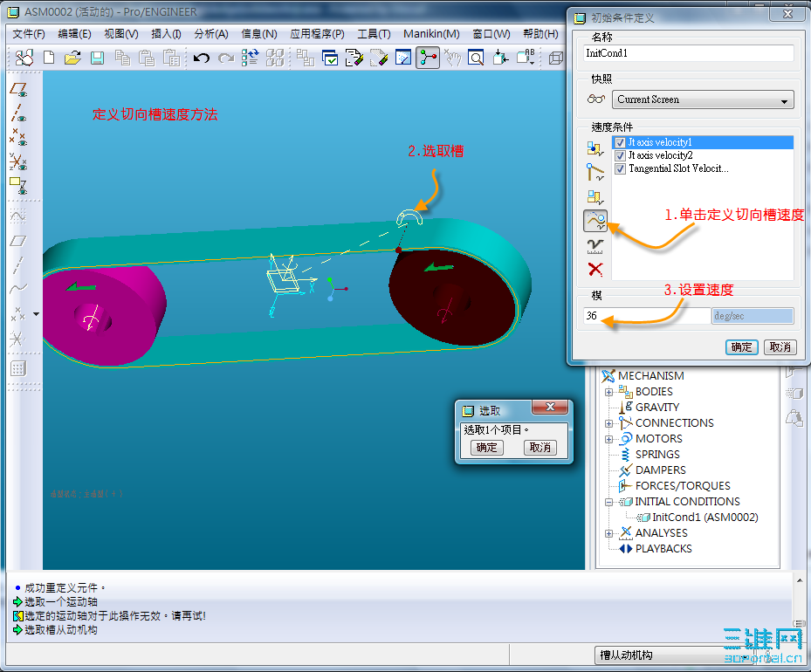Expand the ANALYSES tree node
This screenshot has height=672, width=811.
tap(608, 533)
